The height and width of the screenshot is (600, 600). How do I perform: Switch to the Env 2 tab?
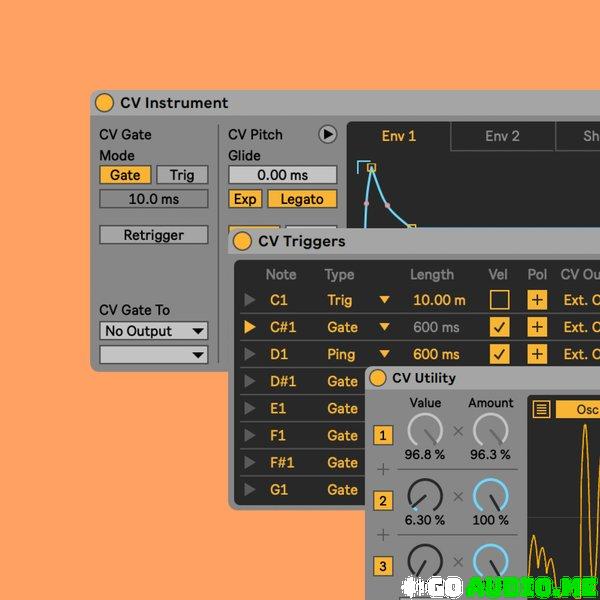pyautogui.click(x=502, y=136)
